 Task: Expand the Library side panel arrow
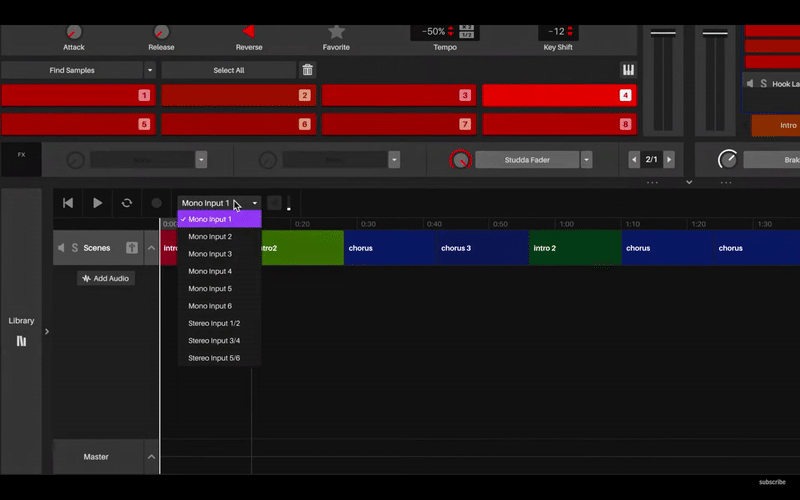(47, 332)
